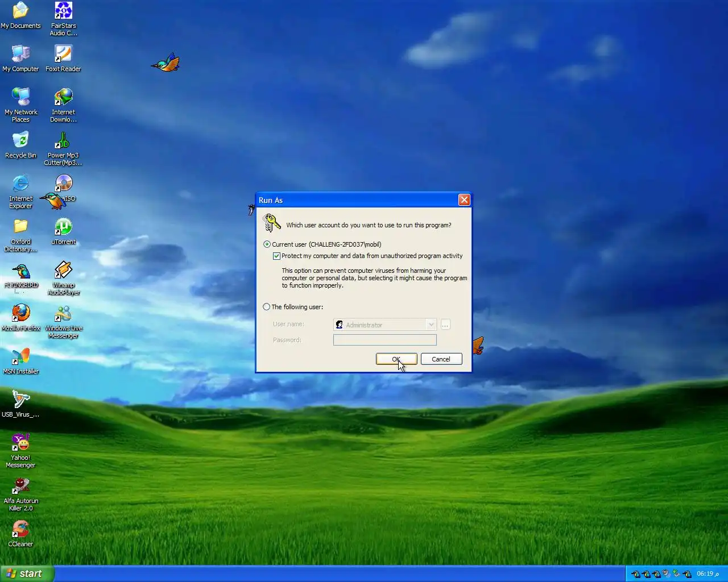Launch Yahoo! Messenger shortcut
This screenshot has width=728, height=582.
[x=20, y=451]
